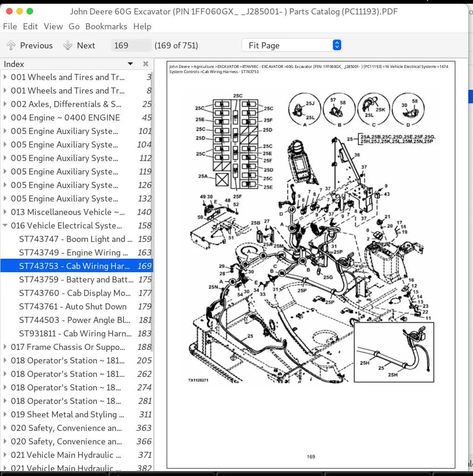Image resolution: width=473 pixels, height=476 pixels.
Task: Select ST743747 - Boom Light bookmark
Action: point(76,239)
